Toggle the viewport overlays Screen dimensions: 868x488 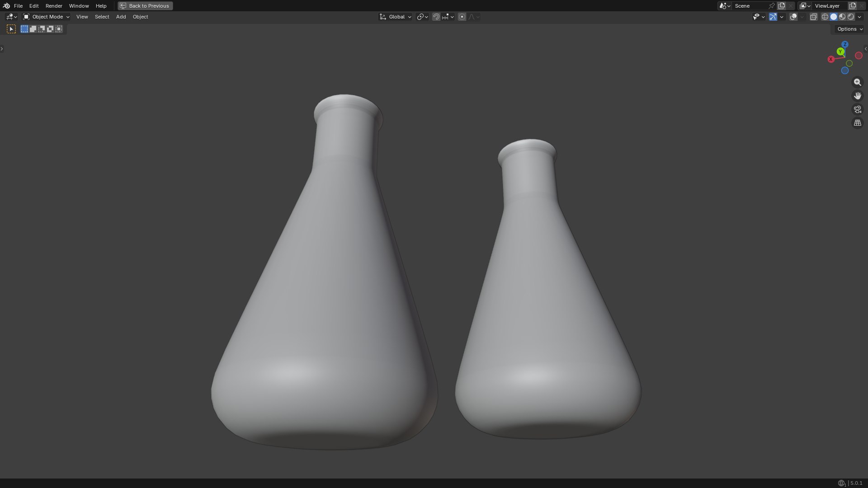tap(793, 17)
